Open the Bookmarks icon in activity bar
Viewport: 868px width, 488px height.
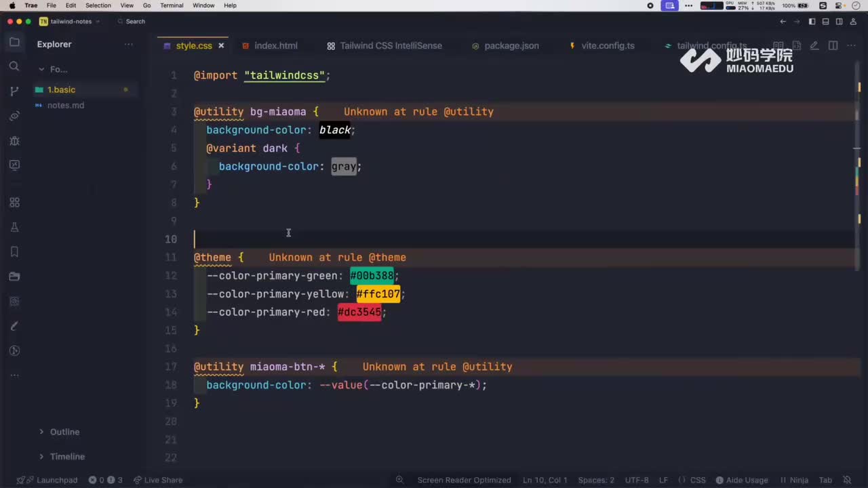click(x=14, y=251)
